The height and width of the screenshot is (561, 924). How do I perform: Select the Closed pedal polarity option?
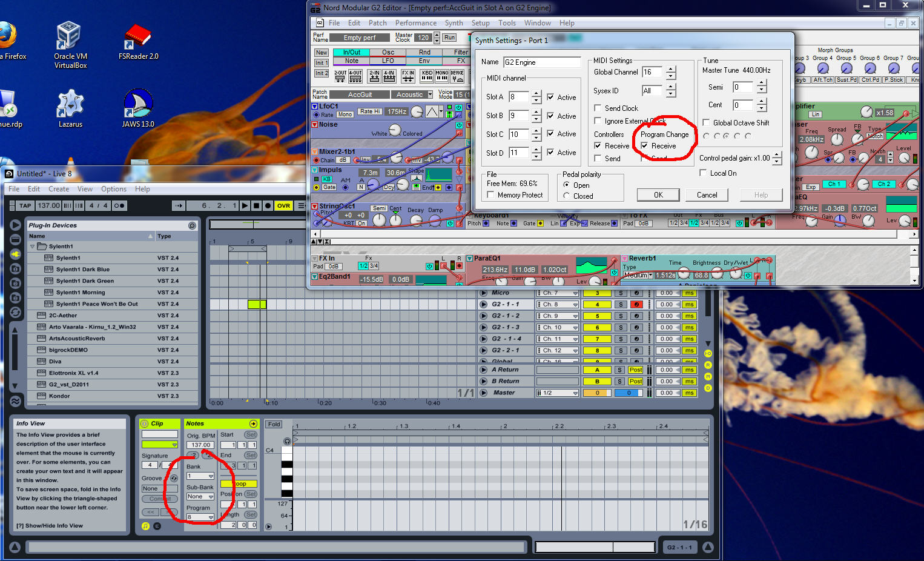coord(566,196)
